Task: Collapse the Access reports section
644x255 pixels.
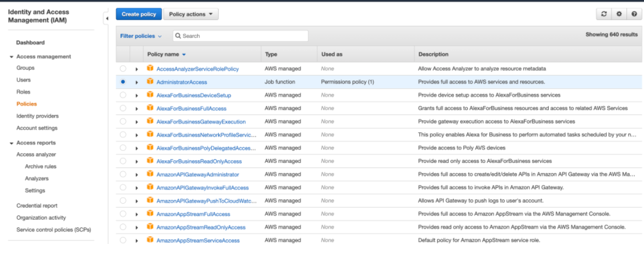Action: (12, 143)
